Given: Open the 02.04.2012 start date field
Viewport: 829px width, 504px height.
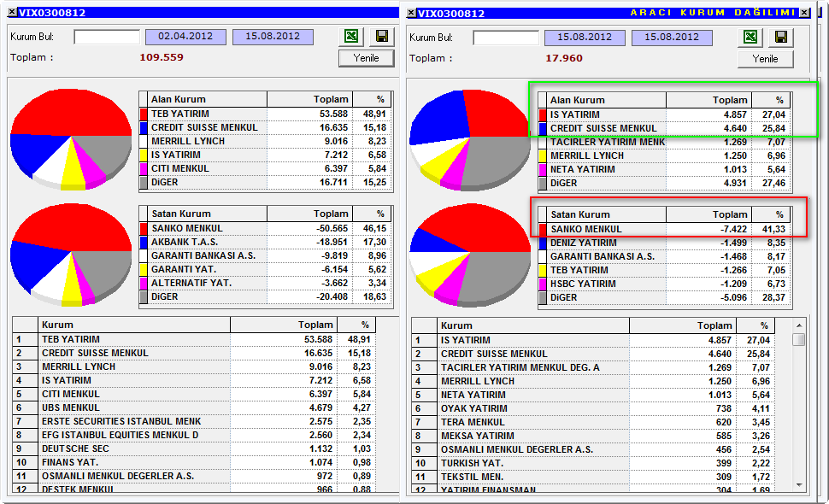Looking at the screenshot, I should [x=185, y=37].
